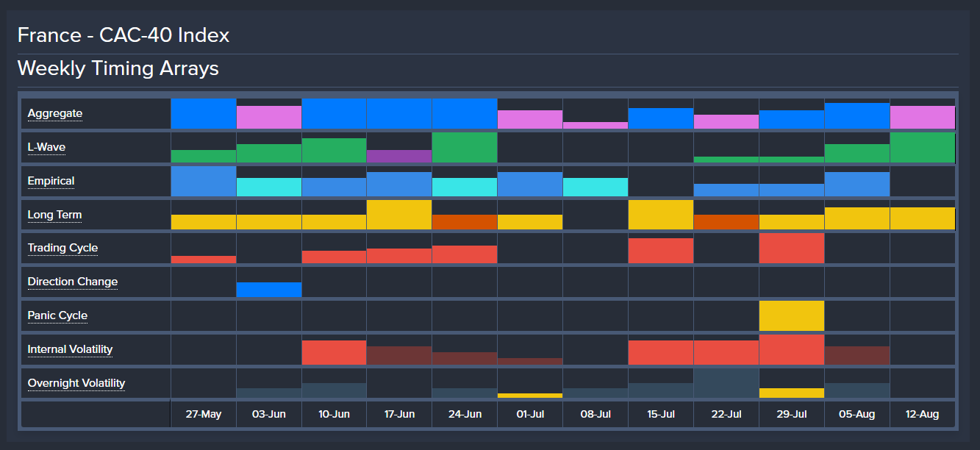Click the 10-Jun date column label
The image size is (980, 450).
click(x=334, y=414)
